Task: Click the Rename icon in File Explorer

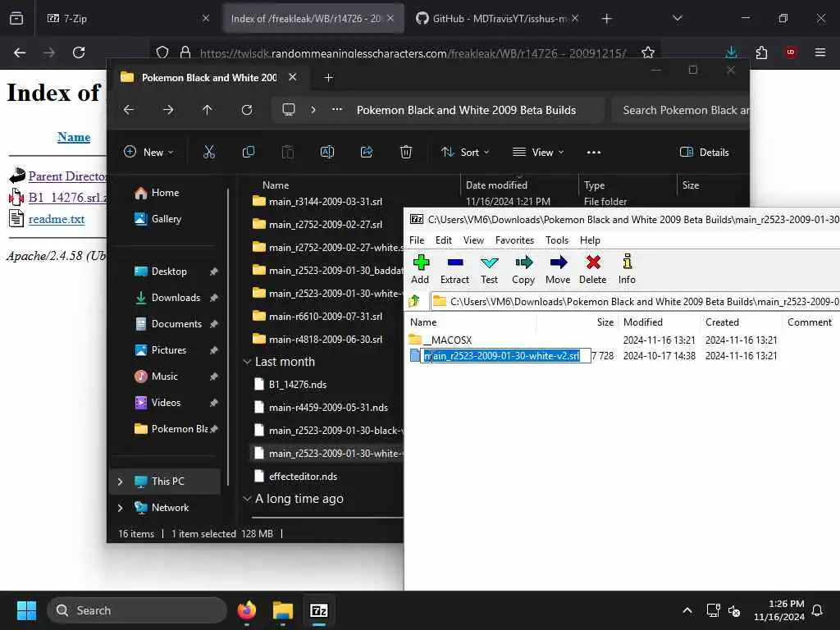Action: [x=326, y=152]
